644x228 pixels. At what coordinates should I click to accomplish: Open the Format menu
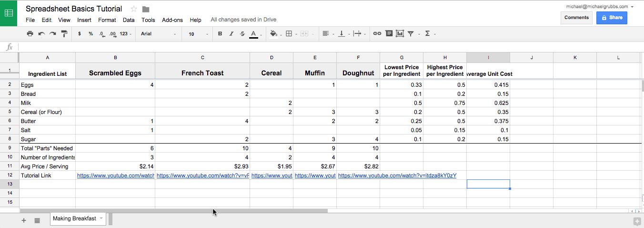[107, 20]
